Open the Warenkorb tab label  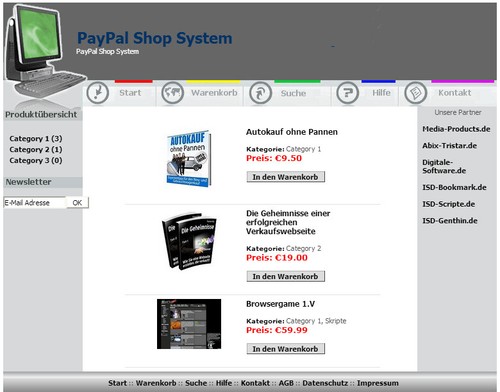point(214,93)
